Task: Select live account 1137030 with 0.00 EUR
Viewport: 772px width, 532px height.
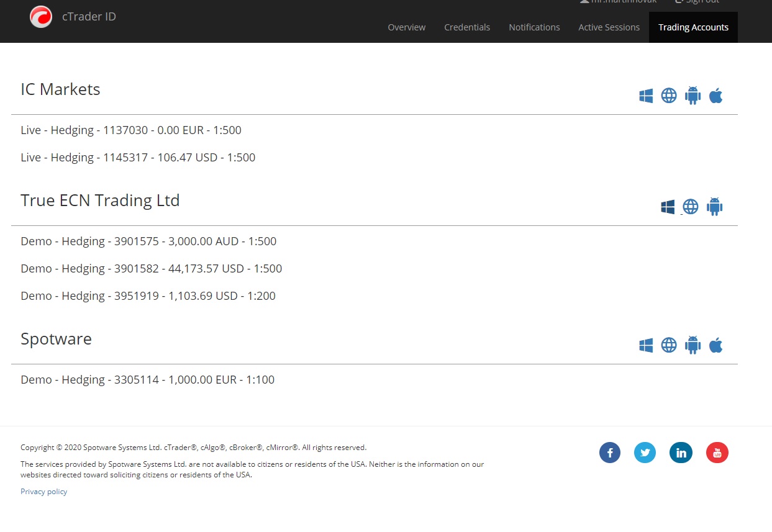Action: [x=131, y=130]
